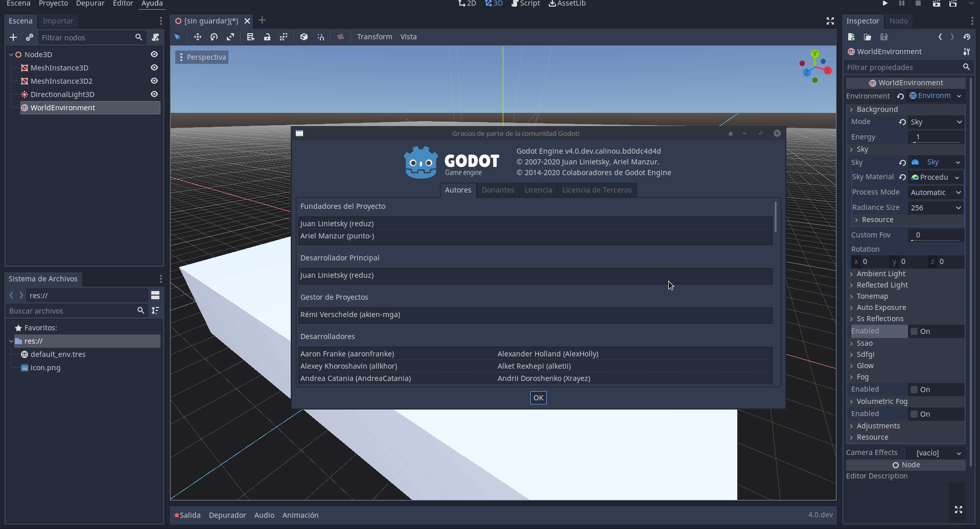
Task: Attach script icon in Scene panel
Action: click(155, 37)
